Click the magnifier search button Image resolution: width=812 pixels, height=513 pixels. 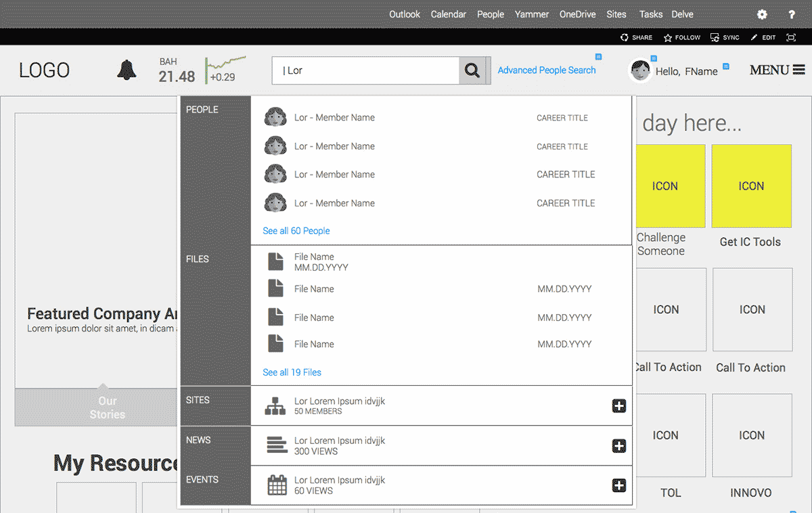click(472, 70)
